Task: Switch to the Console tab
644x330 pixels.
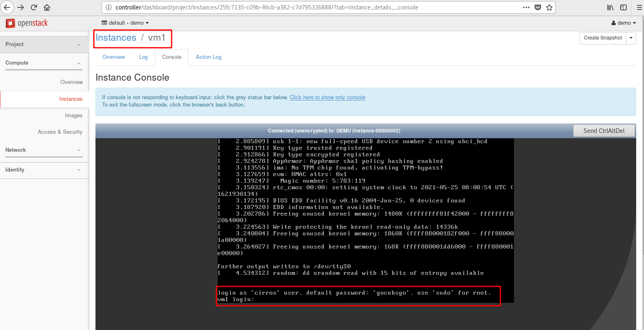Action: [172, 57]
